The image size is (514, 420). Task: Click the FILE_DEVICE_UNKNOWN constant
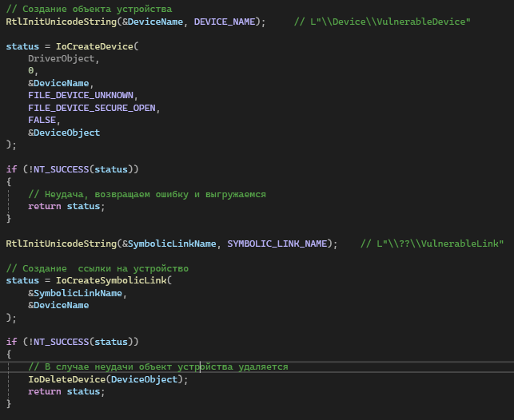(x=81, y=96)
